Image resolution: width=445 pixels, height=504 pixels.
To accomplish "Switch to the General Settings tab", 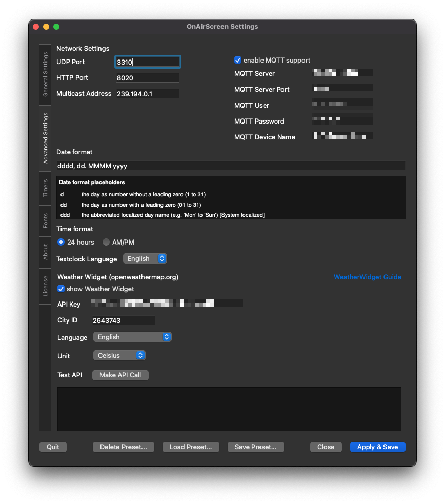I will [45, 74].
